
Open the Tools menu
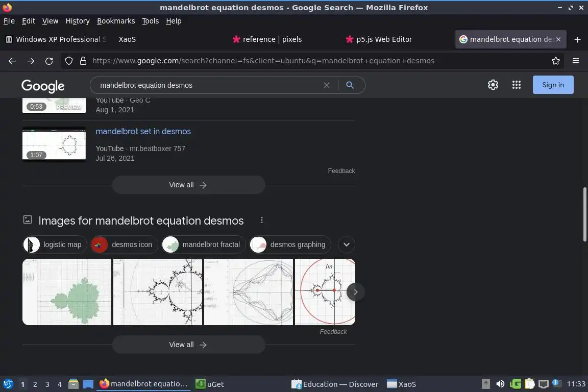pos(151,21)
